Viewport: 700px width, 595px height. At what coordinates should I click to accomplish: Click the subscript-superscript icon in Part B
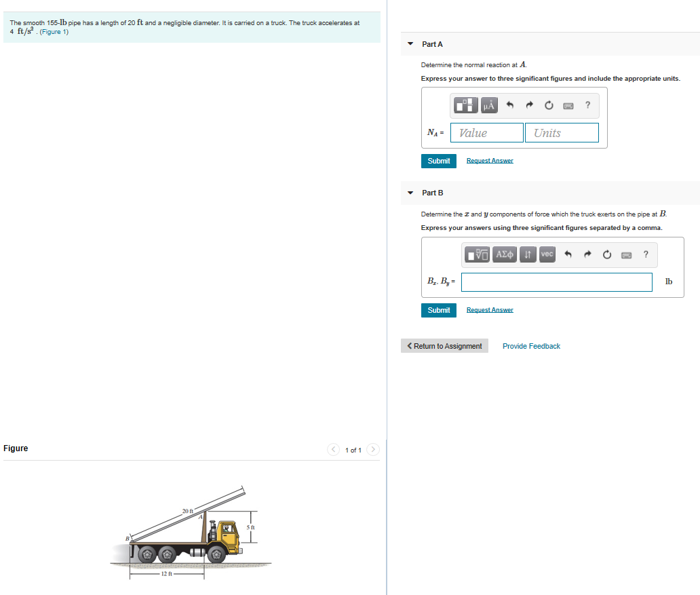pyautogui.click(x=527, y=254)
